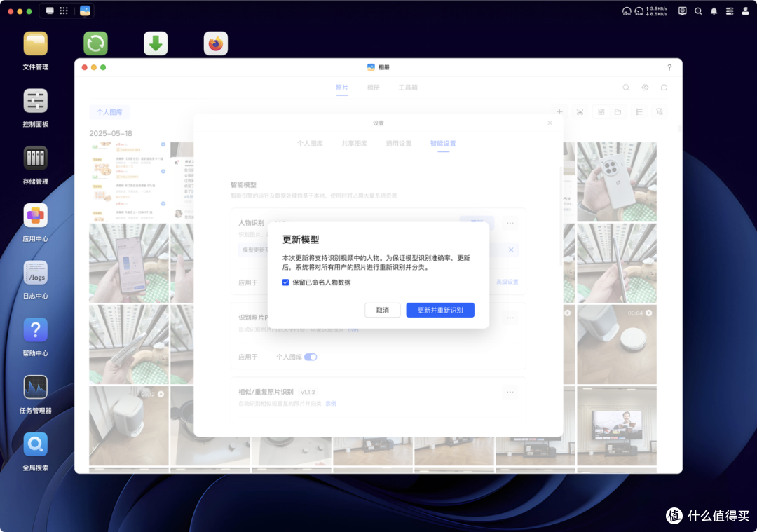757x532 pixels.
Task: Open the 存储管理 desktop icon
Action: tap(35, 158)
